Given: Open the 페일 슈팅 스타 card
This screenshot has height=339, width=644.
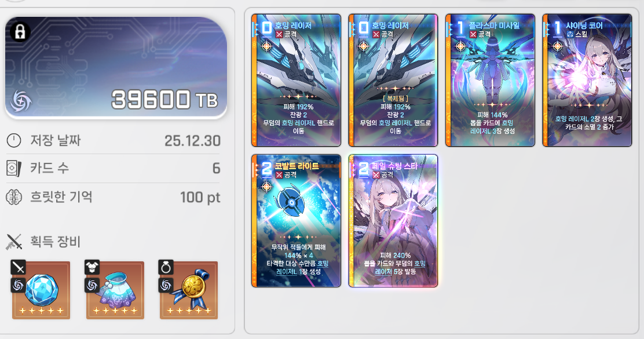Looking at the screenshot, I should 393,221.
